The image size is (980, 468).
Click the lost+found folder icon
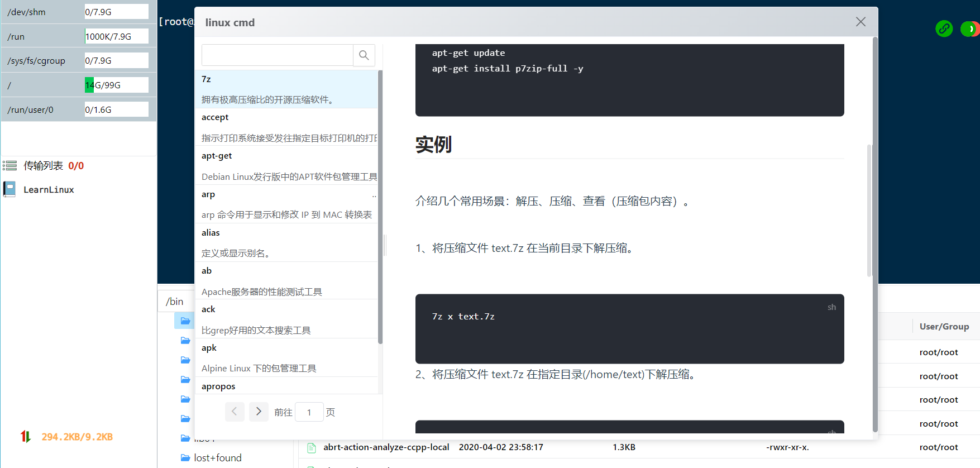point(185,458)
